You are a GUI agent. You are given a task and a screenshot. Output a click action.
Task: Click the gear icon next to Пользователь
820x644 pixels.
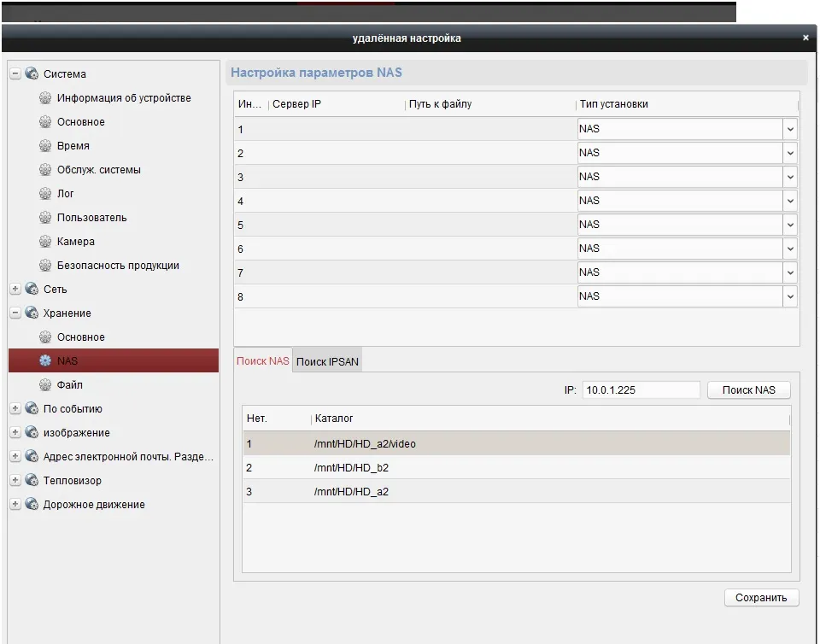click(x=45, y=218)
